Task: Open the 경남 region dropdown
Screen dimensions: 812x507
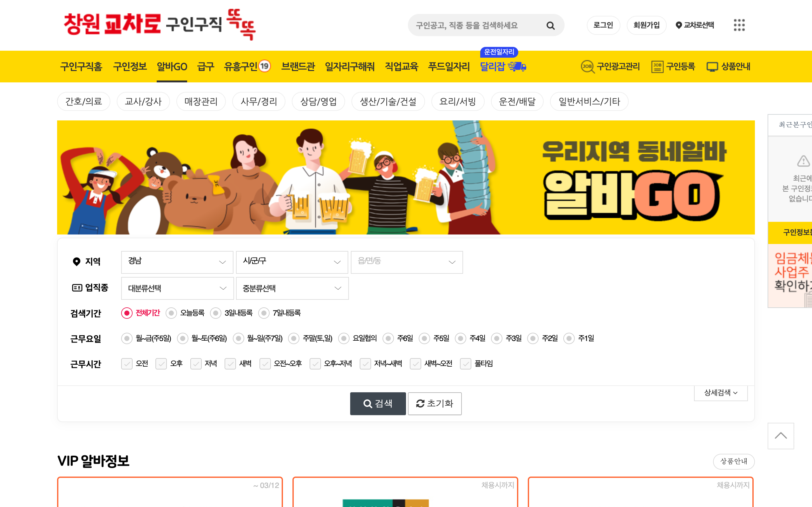Action: (x=177, y=262)
